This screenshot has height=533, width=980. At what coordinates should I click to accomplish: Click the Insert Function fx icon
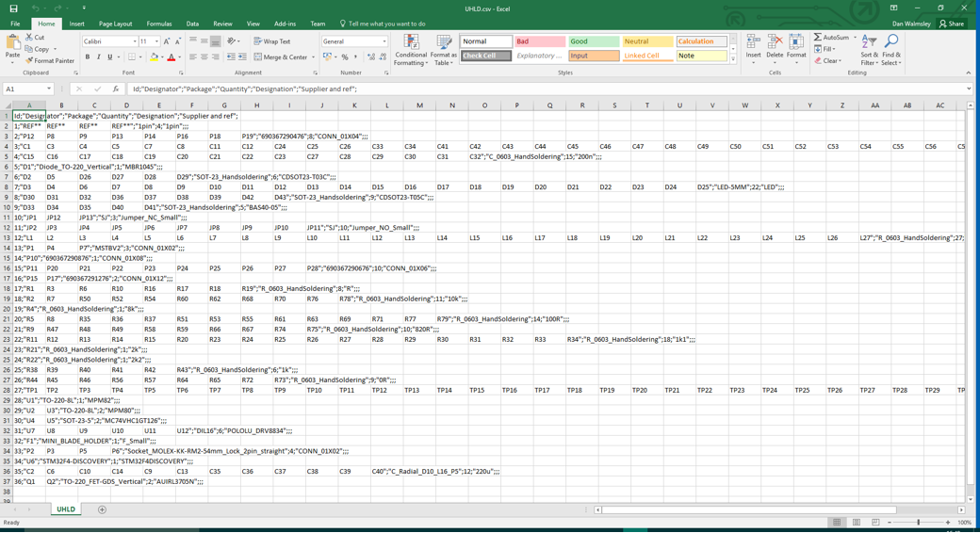click(115, 89)
